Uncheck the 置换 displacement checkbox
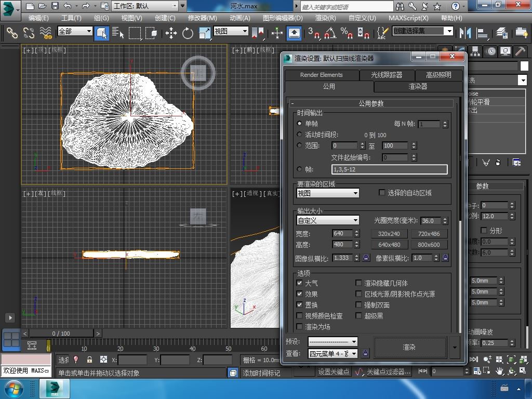This screenshot has height=399, width=532. (x=299, y=304)
